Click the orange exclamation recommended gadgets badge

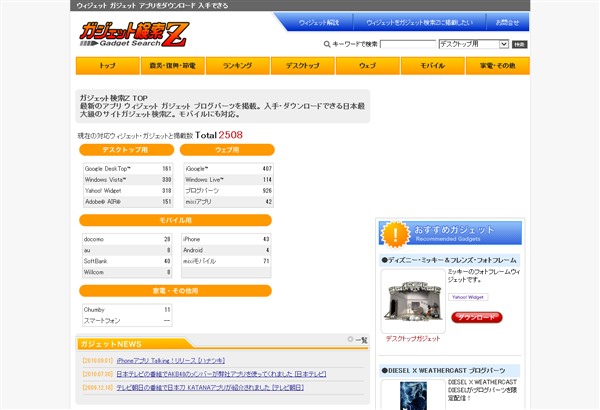tap(395, 234)
